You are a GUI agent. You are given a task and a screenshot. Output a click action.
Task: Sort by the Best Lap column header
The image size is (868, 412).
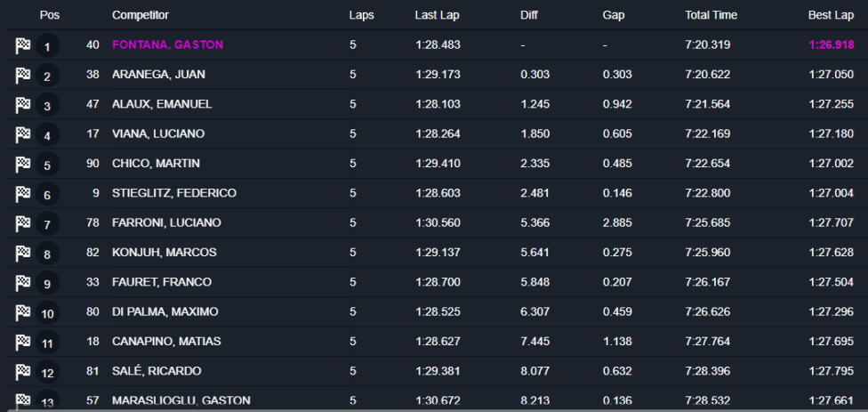click(x=831, y=15)
